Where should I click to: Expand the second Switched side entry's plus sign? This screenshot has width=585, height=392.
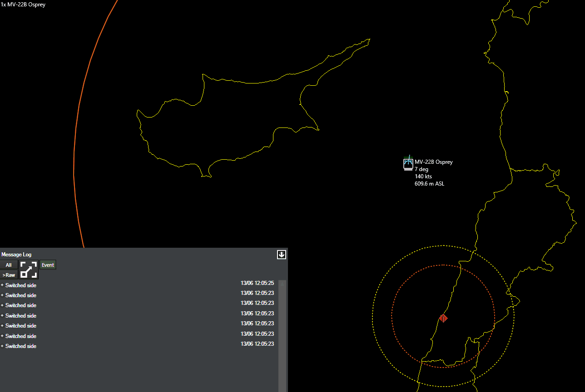click(x=2, y=295)
